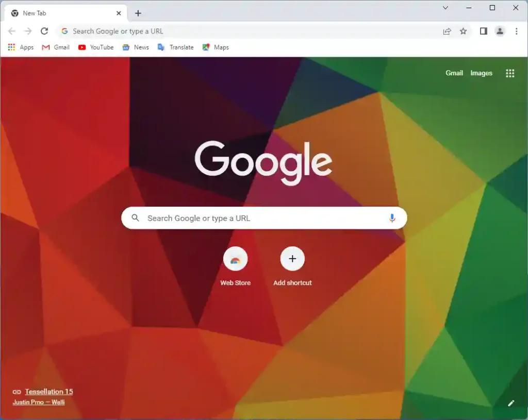The image size is (528, 420).
Task: Open Gmail from the bookmarks bar
Action: [x=55, y=47]
